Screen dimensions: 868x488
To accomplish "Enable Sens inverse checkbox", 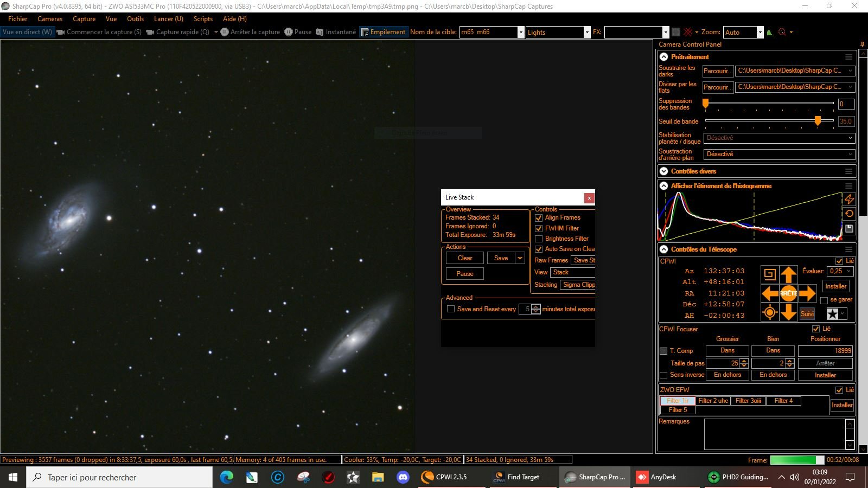I will tap(663, 375).
